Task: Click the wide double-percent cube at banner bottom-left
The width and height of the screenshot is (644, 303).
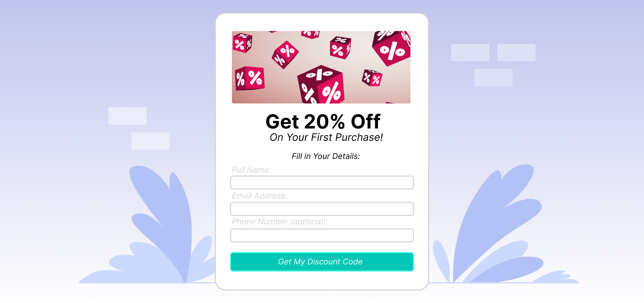Action: click(250, 78)
